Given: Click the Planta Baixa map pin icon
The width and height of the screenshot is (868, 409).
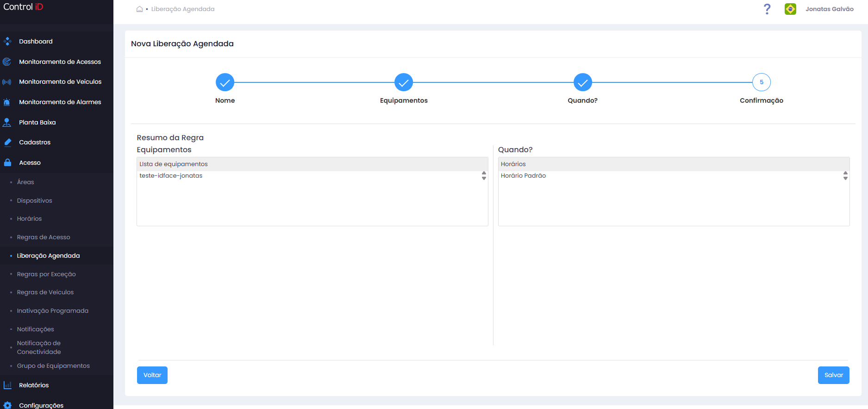Looking at the screenshot, I should click(x=7, y=122).
